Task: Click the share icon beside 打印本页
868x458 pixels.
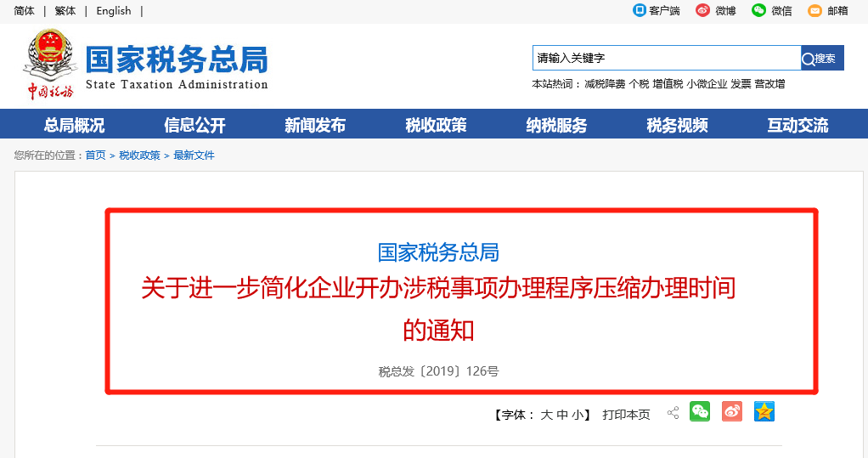Action: [x=673, y=413]
